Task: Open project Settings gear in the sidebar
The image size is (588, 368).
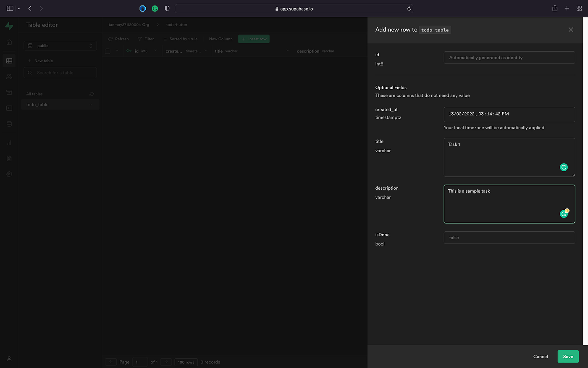Action: click(x=9, y=174)
